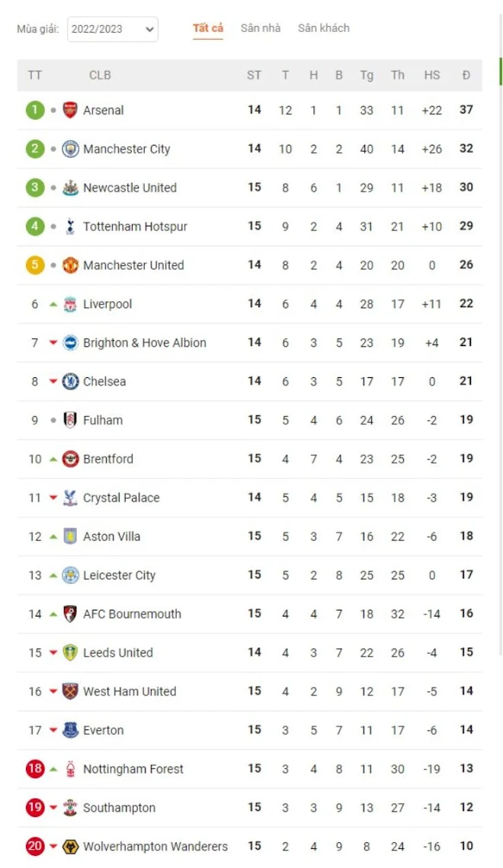
Task: Open the Brighton & Hove Albion link
Action: [145, 343]
